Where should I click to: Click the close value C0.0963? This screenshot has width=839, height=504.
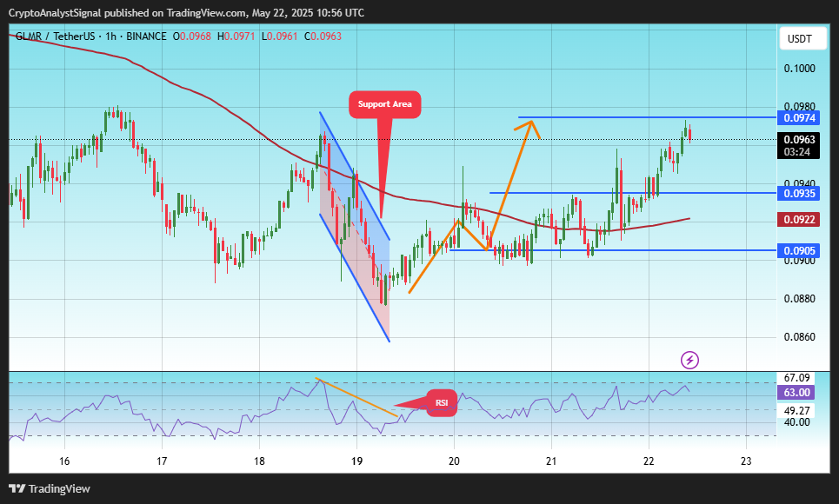[x=323, y=36]
